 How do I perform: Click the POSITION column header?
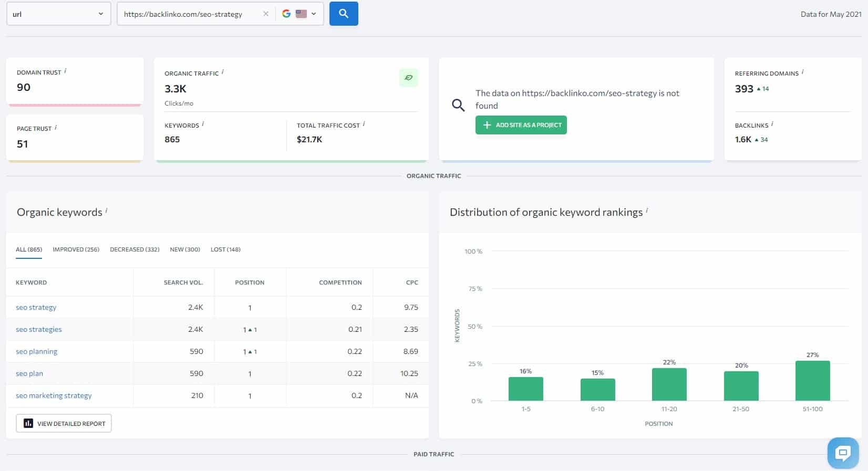[250, 282]
